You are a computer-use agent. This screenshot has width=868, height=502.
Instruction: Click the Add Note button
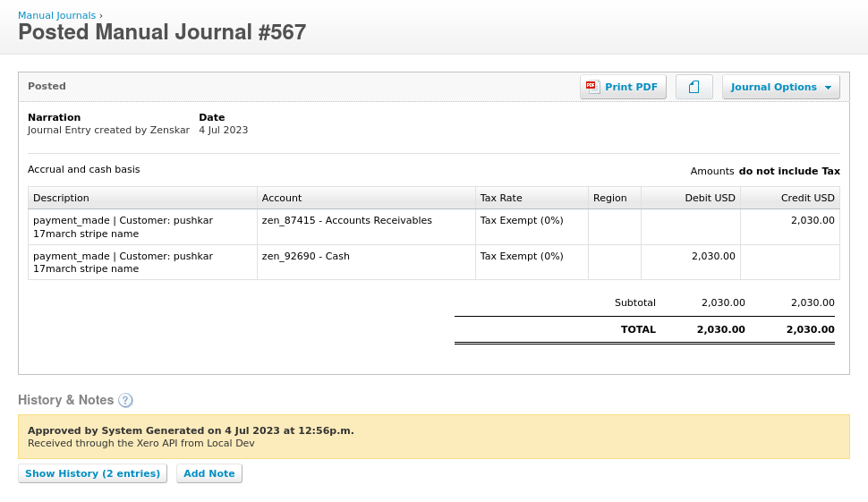209,473
